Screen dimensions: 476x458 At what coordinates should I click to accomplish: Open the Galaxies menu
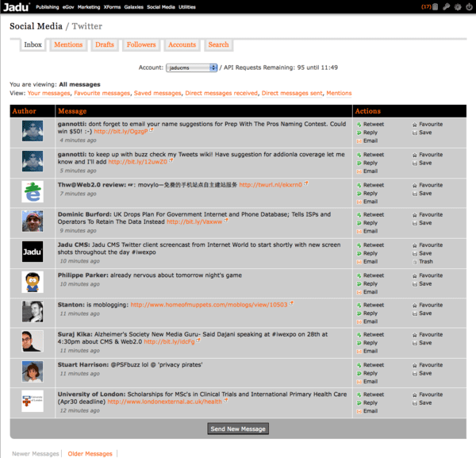click(133, 7)
